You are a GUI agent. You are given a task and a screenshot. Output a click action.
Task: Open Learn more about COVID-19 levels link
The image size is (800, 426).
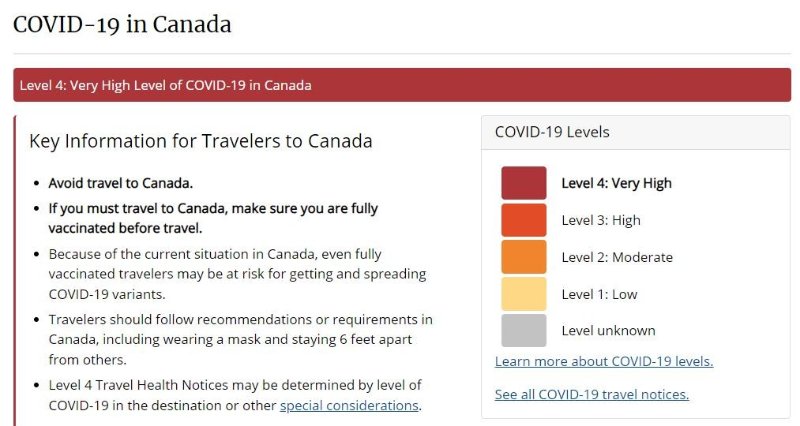604,361
